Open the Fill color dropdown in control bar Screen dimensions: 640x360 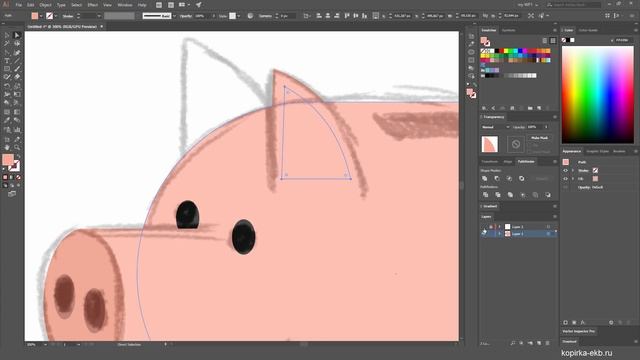41,16
